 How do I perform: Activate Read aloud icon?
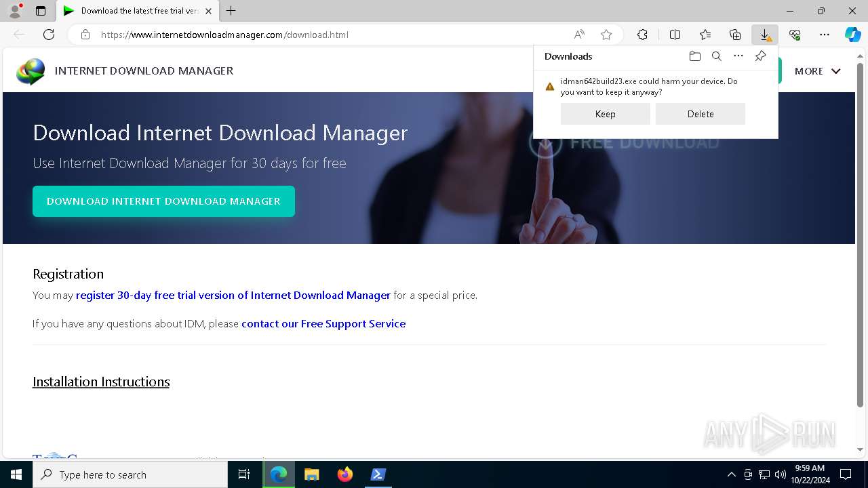pyautogui.click(x=579, y=35)
